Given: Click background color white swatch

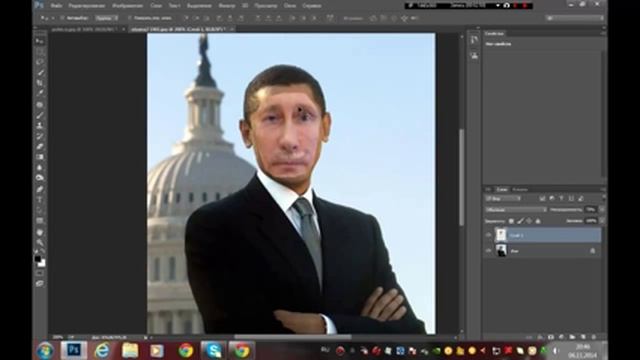Looking at the screenshot, I should click(42, 264).
